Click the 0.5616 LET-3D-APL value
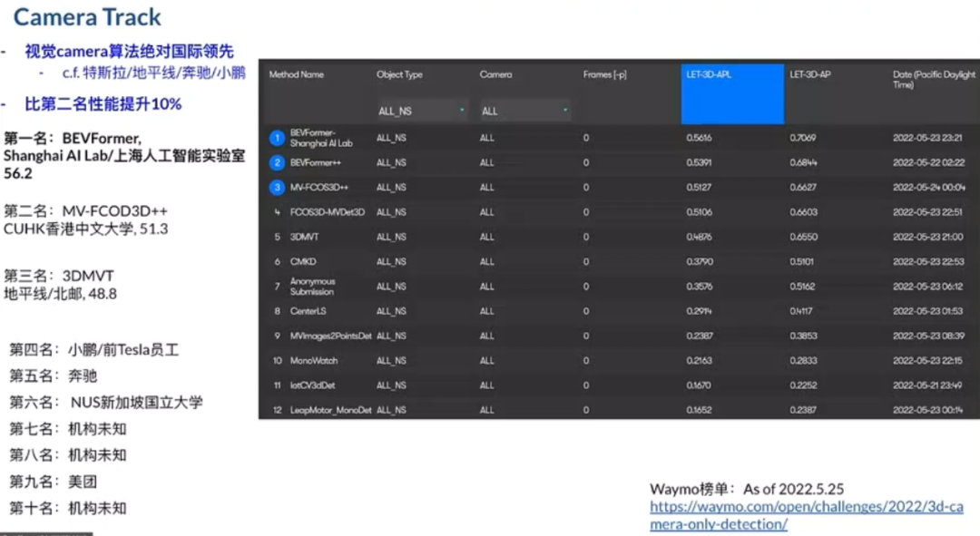Viewport: 980px width, 536px height. [699, 138]
